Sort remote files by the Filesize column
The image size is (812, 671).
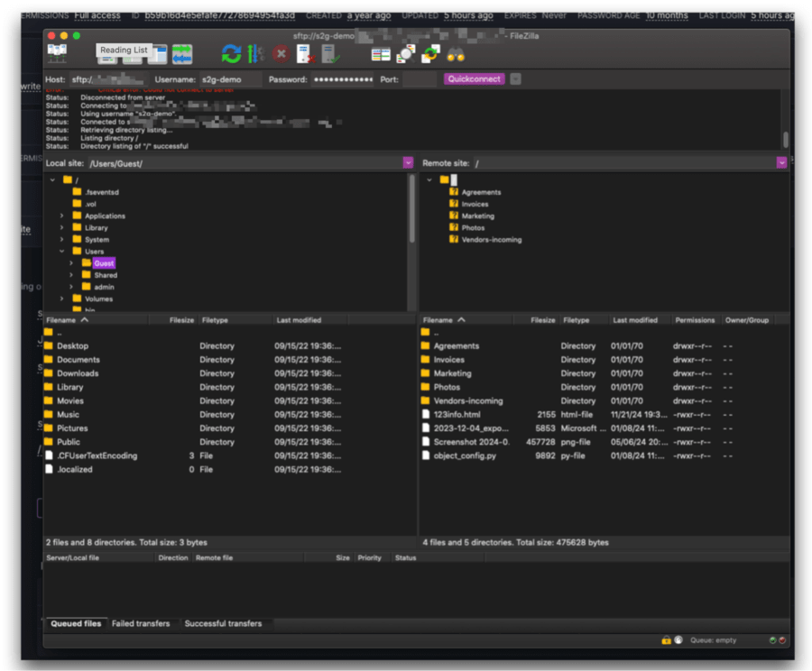(541, 318)
